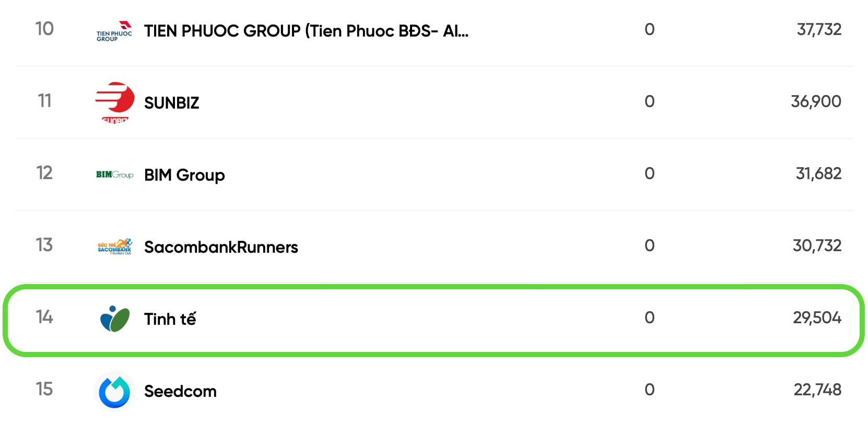Click the SUNBIZ red logo
The height and width of the screenshot is (424, 868).
click(114, 102)
